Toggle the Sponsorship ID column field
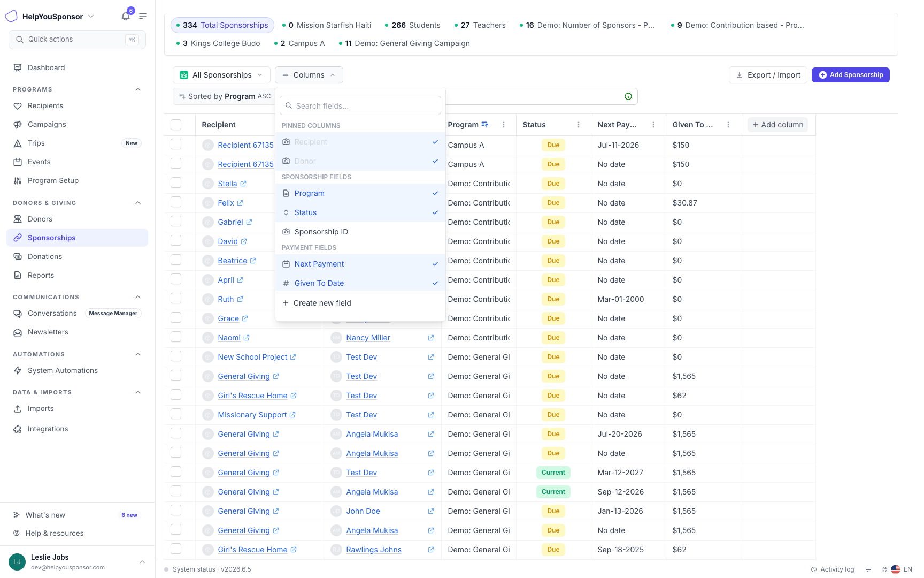Viewport: 924px width, 578px height. click(360, 232)
